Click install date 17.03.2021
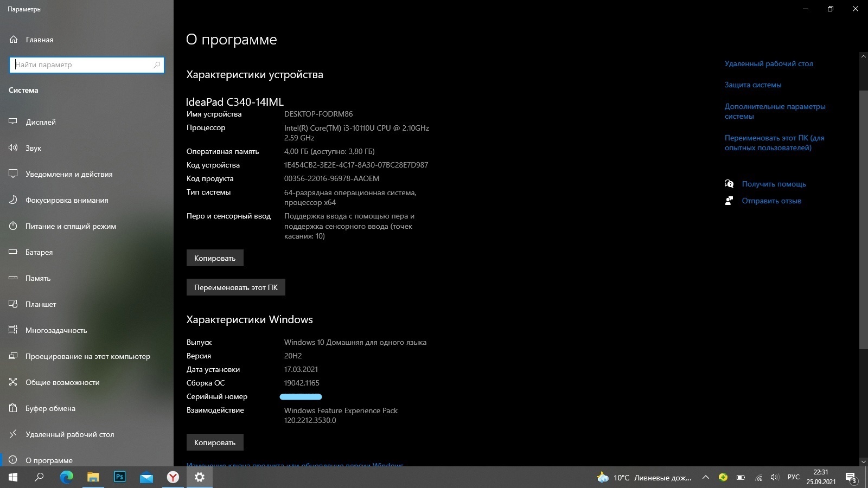 click(301, 369)
